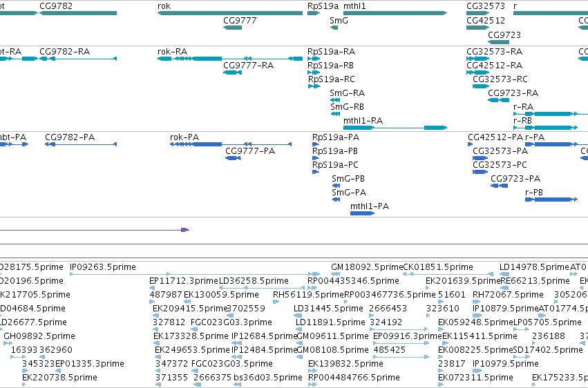Click the EK201639.5prime EST label
Viewport: 588px width, 388px height.
click(463, 281)
